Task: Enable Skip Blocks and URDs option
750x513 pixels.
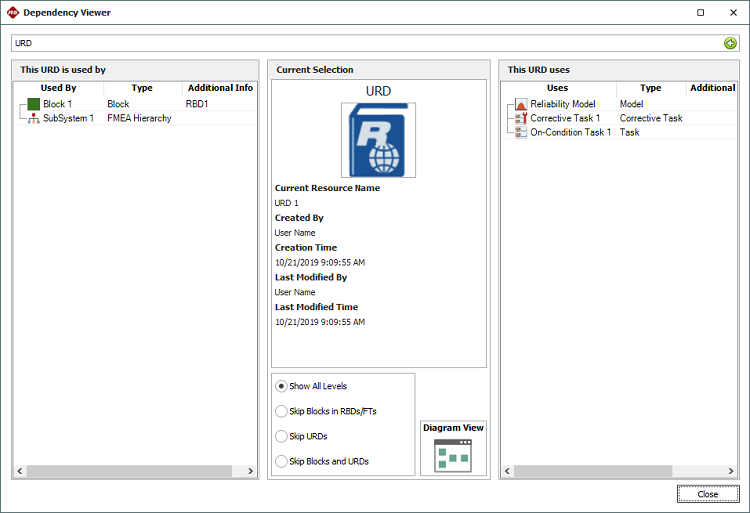Action: point(281,461)
